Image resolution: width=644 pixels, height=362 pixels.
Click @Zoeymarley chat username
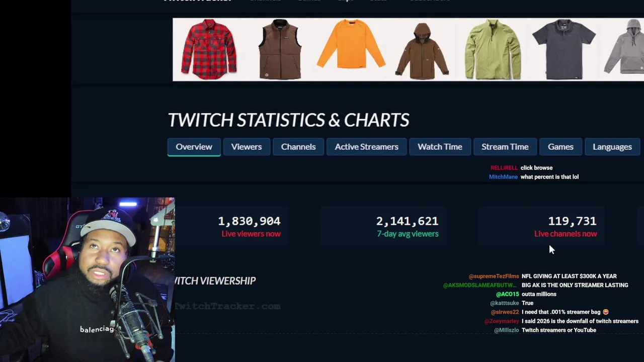[502, 321]
